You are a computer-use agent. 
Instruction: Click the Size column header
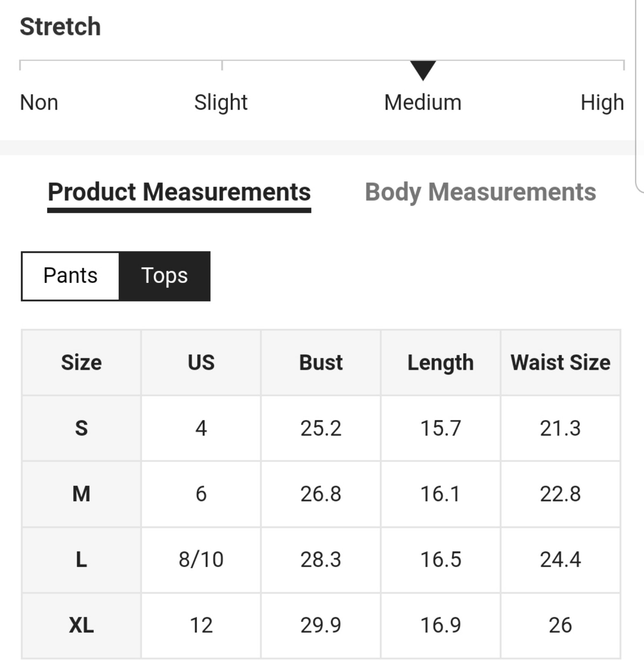81,363
